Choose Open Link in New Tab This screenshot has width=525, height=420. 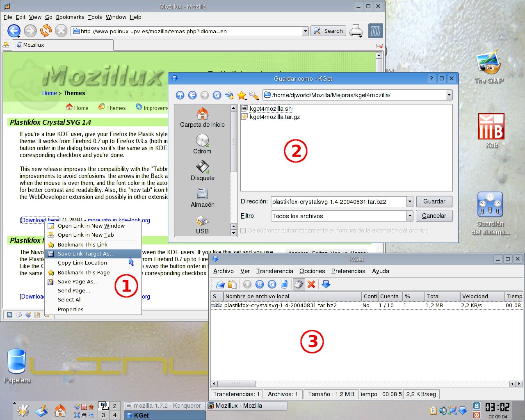[93, 235]
